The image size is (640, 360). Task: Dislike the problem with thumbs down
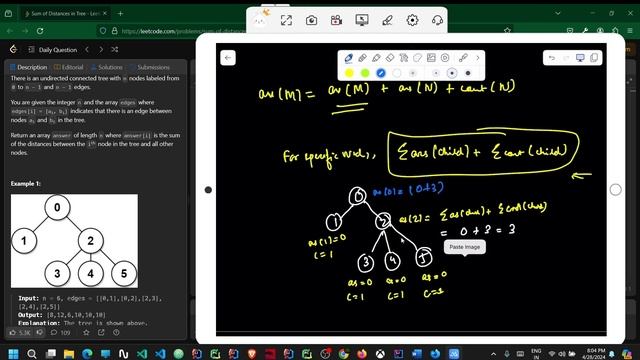click(40, 332)
